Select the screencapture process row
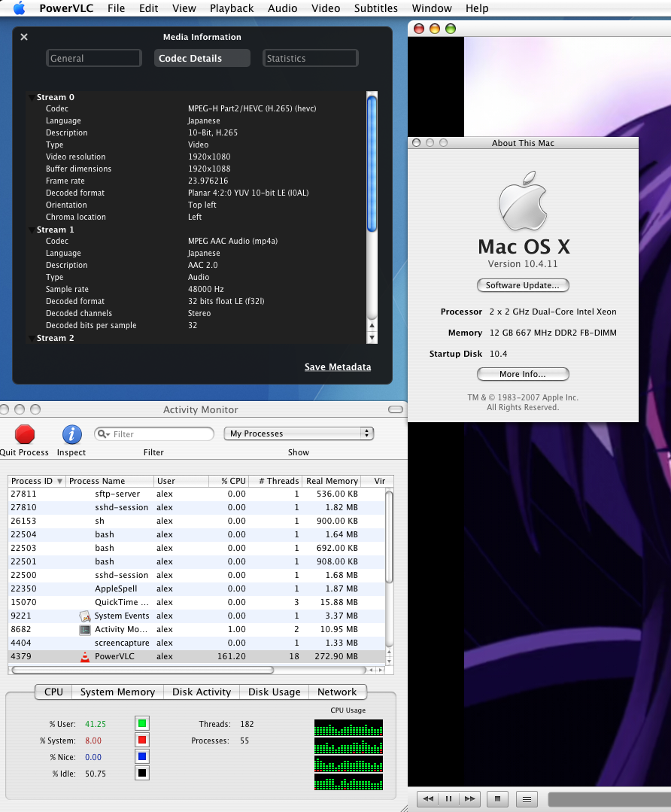 pyautogui.click(x=197, y=643)
